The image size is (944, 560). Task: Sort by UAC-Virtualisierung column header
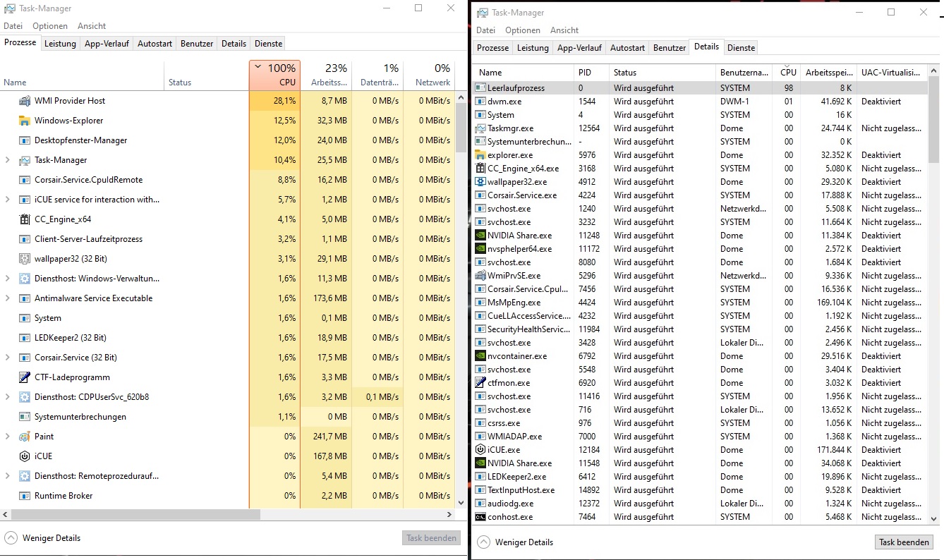coord(892,73)
